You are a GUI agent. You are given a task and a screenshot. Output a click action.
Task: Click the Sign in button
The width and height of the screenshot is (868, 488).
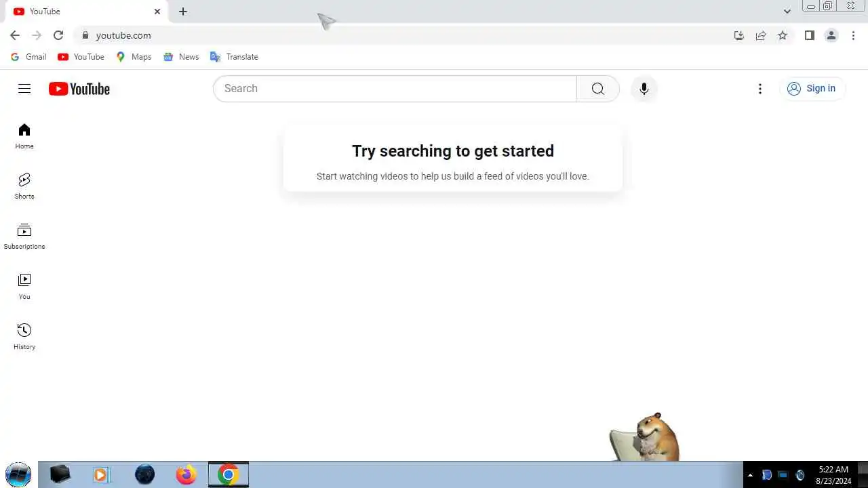tap(812, 88)
